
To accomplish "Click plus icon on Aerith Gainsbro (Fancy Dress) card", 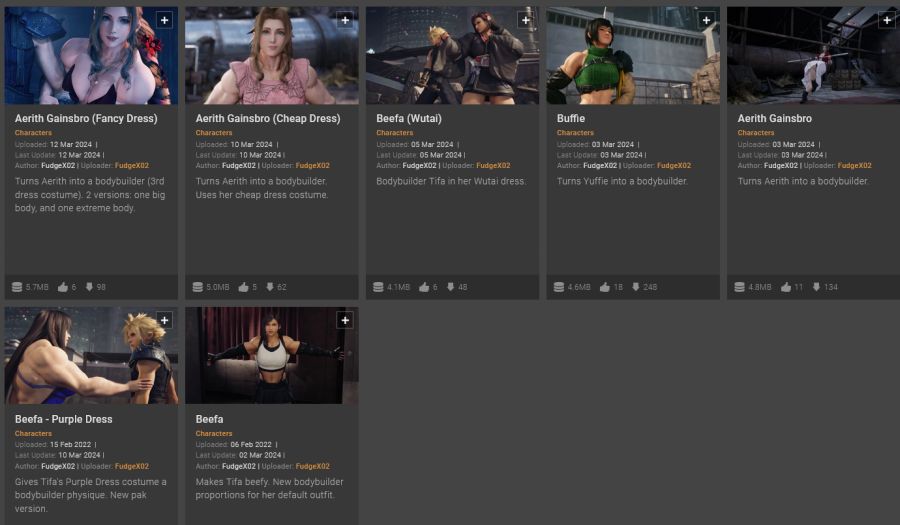I will (x=165, y=20).
